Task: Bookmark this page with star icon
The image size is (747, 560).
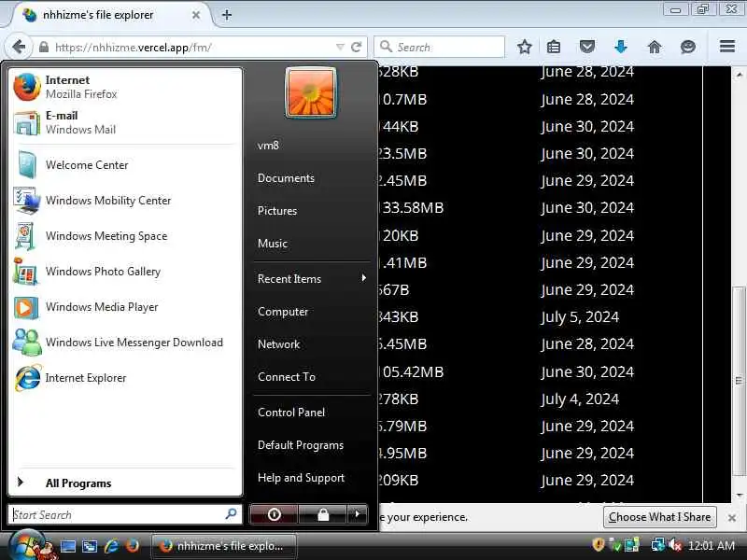Action: (x=525, y=47)
